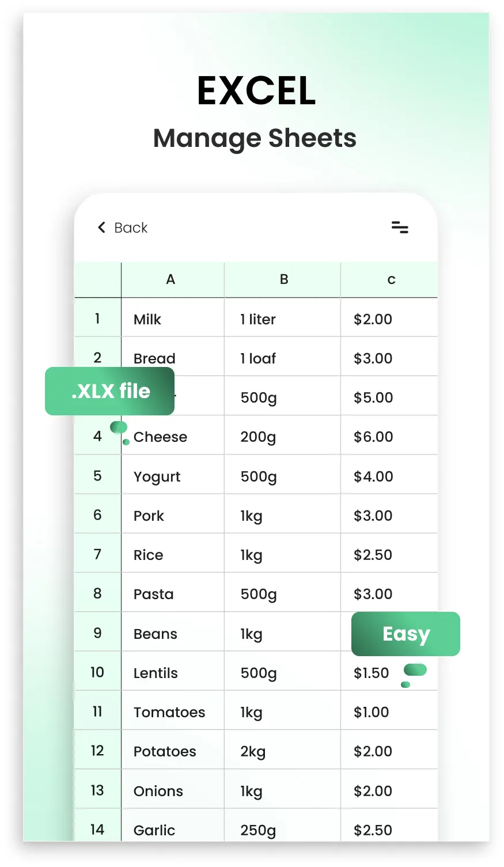The width and height of the screenshot is (504, 867).
Task: Click the Cheese cell
Action: point(172,436)
